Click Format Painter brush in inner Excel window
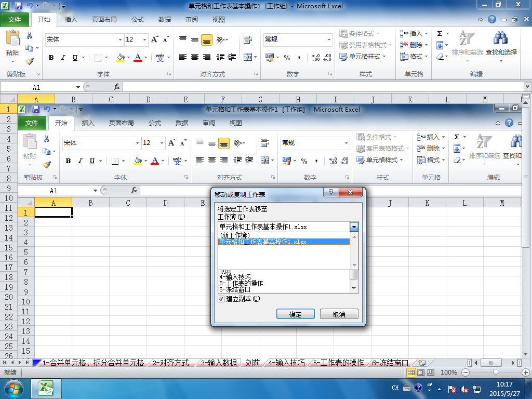Viewport: 532px width, 399px height. (x=47, y=165)
